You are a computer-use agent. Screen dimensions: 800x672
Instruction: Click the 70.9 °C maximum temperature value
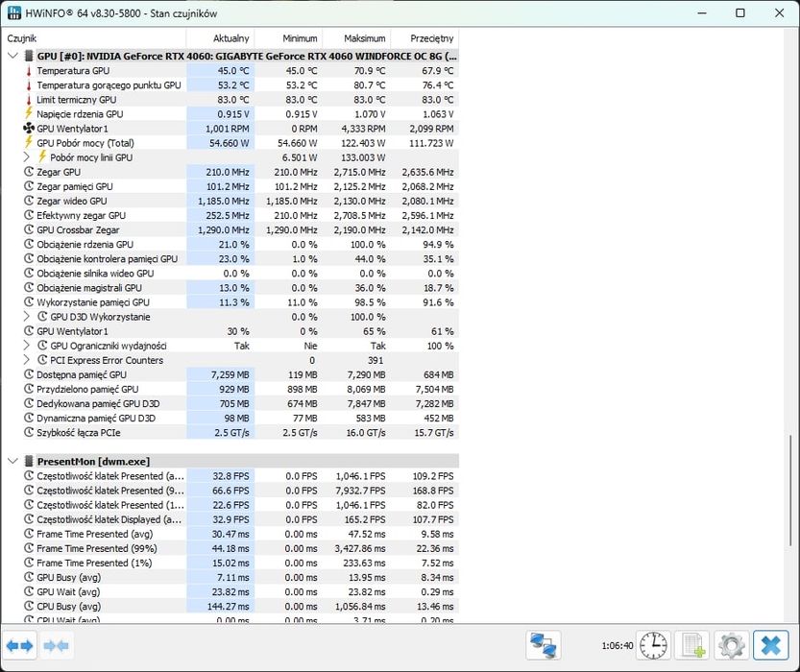[x=370, y=71]
